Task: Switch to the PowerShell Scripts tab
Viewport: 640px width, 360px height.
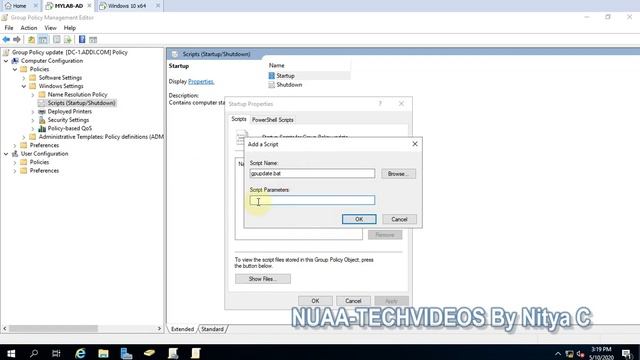Action: [x=273, y=120]
